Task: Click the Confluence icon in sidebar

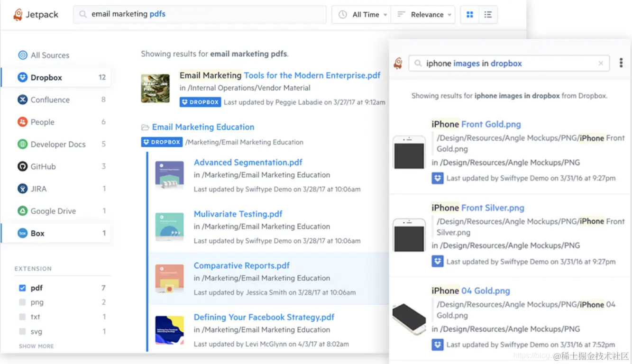Action: 22,100
